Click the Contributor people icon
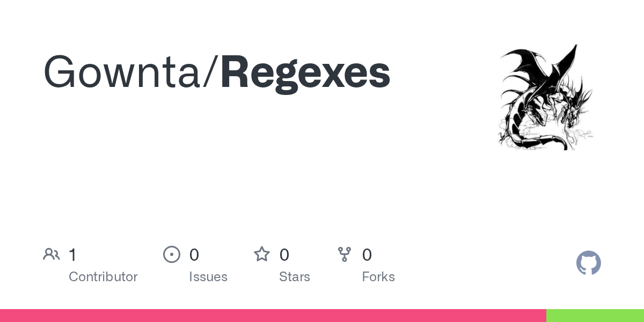Screen dimensions: 644x322 (x=52, y=254)
